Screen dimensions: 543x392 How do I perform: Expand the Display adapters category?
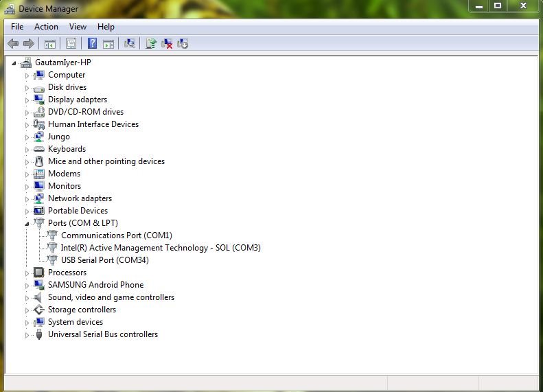[27, 100]
